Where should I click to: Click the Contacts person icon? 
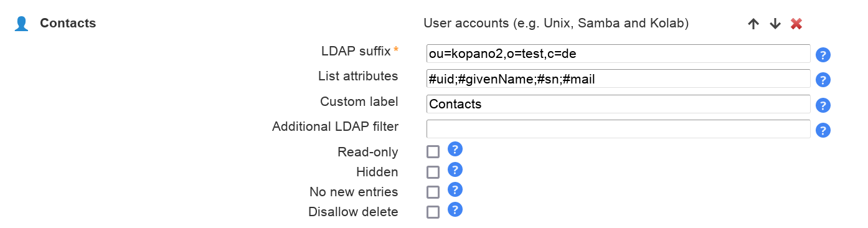(21, 24)
